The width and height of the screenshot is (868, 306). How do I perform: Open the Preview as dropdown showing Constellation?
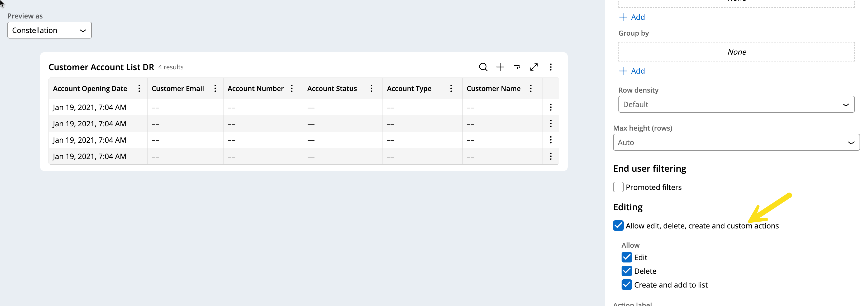(49, 30)
